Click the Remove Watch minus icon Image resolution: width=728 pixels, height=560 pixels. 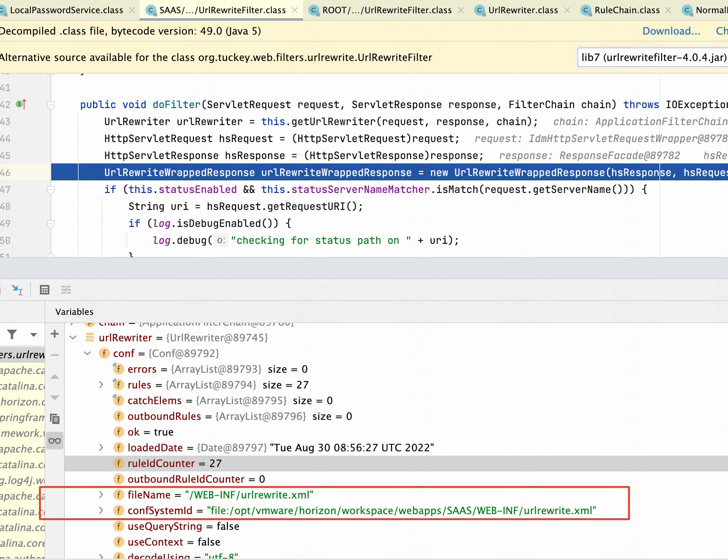click(x=55, y=355)
